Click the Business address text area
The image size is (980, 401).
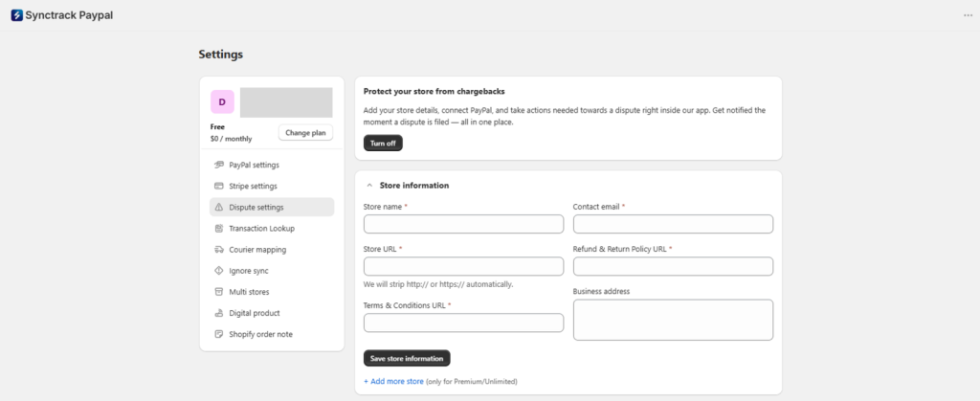click(673, 320)
